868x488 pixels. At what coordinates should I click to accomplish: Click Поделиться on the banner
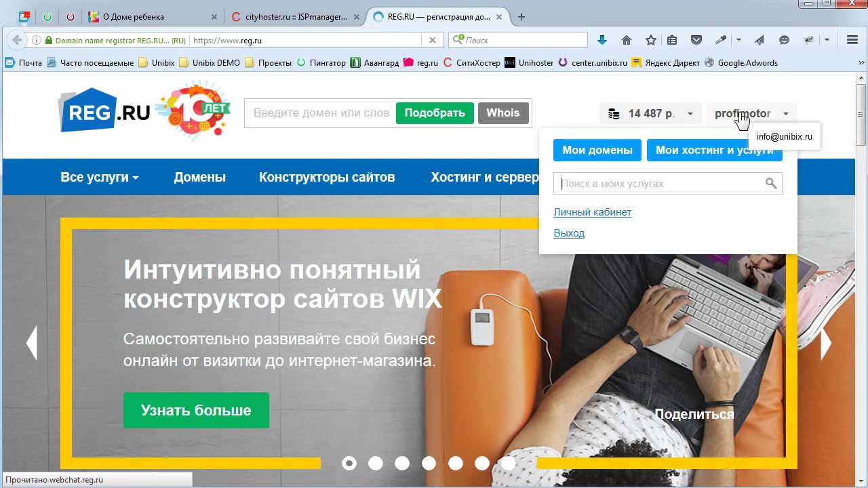694,414
